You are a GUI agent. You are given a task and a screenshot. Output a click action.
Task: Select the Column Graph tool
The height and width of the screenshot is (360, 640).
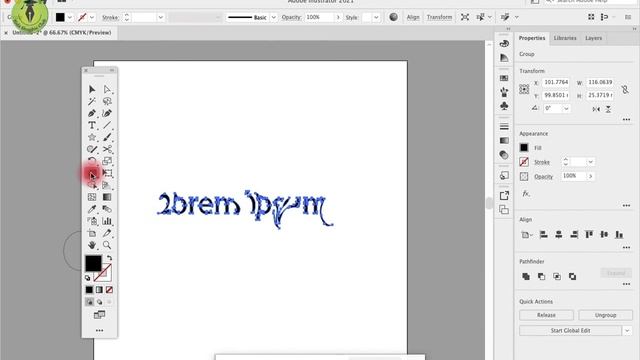coord(107,221)
